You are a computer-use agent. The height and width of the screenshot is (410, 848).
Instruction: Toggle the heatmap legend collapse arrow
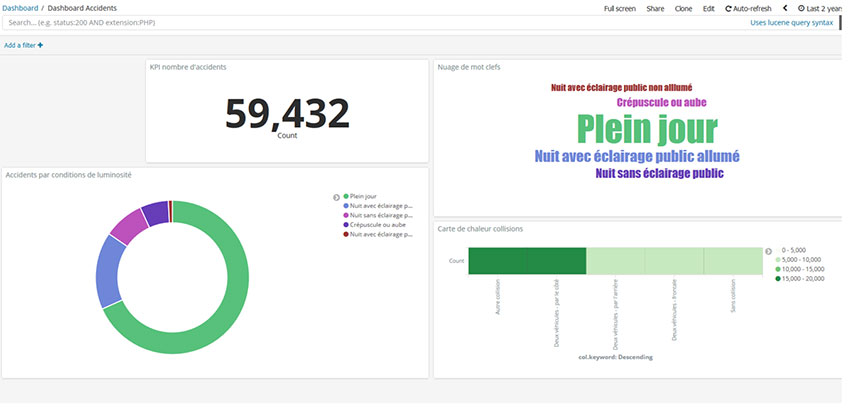click(x=768, y=251)
